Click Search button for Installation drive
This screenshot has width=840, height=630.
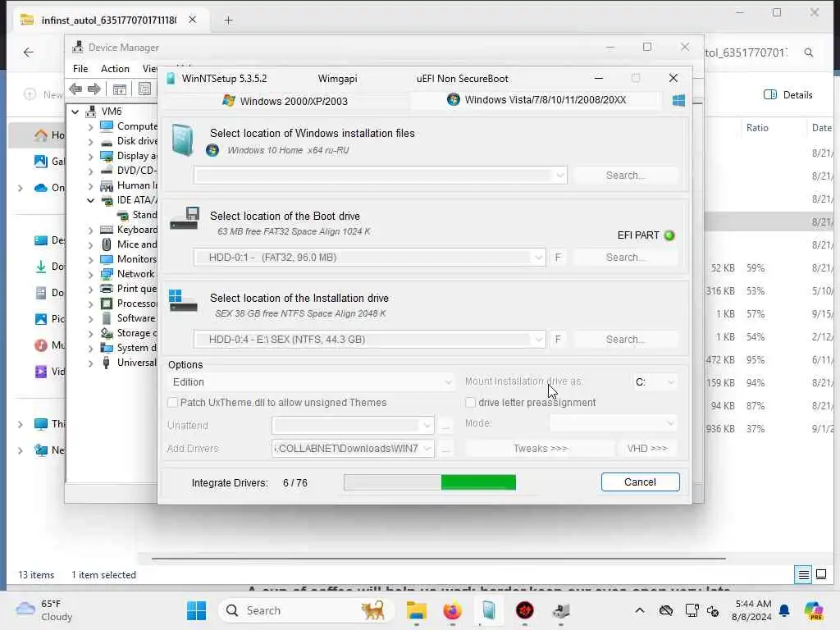point(625,339)
